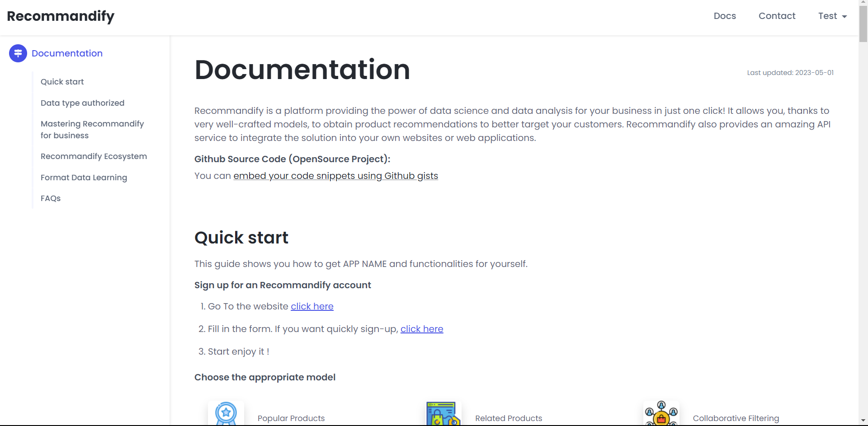The image size is (868, 426).
Task: Open Format Data Learning sidebar link
Action: [x=84, y=178]
